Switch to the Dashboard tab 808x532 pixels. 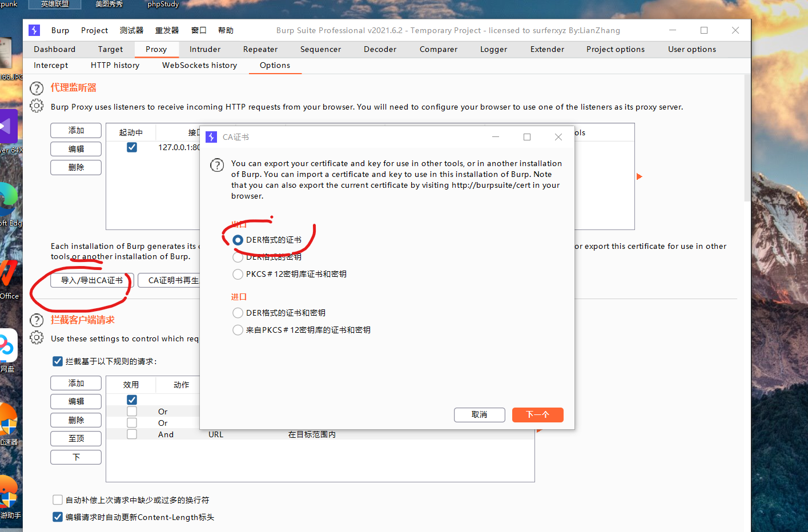[x=54, y=49]
